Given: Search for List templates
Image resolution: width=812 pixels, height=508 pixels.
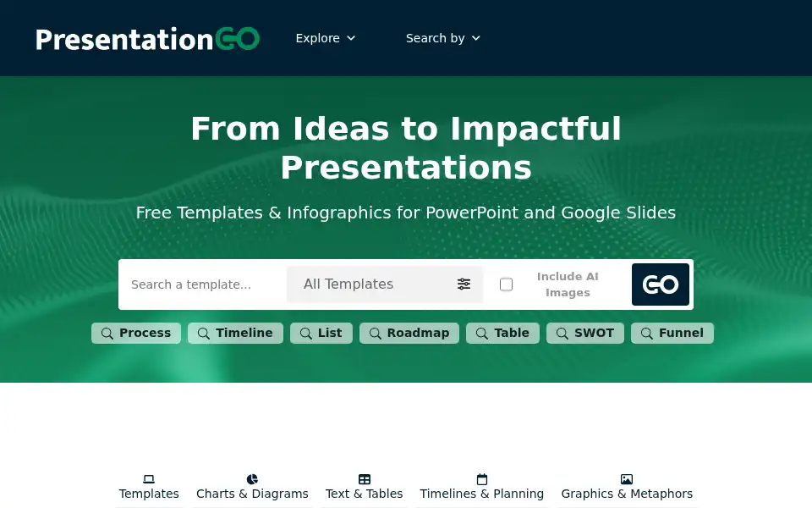Looking at the screenshot, I should pos(321,333).
